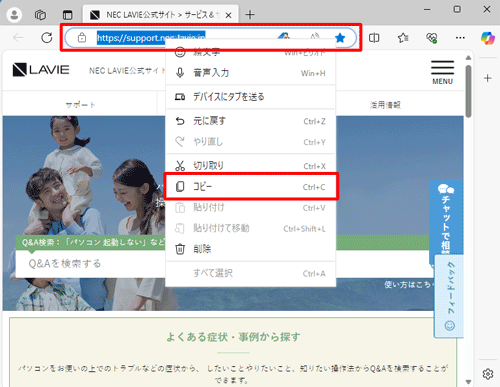Open the hamburger MENU button
Screen dimensions: 500x387
442,72
